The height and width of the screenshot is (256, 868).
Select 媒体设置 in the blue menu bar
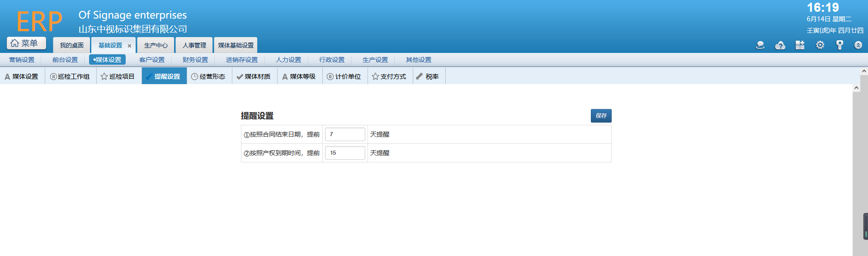(107, 60)
